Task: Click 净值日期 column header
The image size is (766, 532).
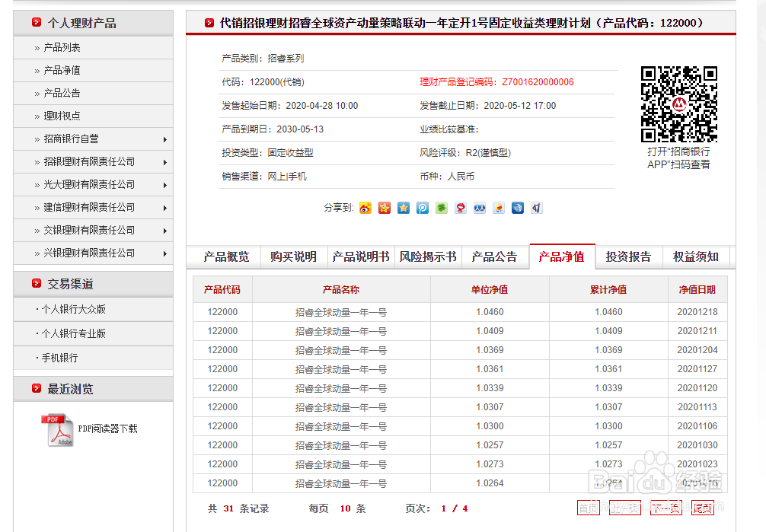Action: pyautogui.click(x=697, y=290)
